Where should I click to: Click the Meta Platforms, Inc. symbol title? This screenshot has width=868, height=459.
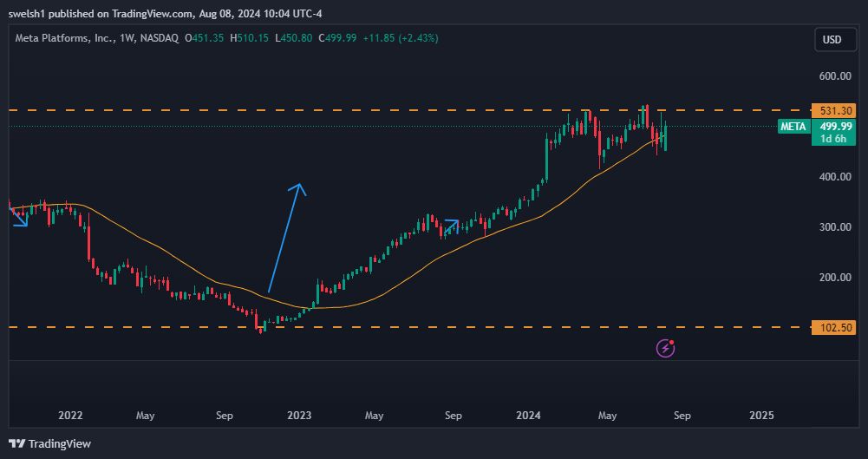pyautogui.click(x=67, y=38)
